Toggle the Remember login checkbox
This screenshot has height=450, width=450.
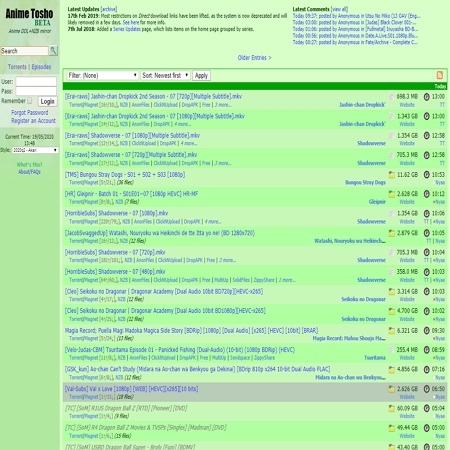coord(30,100)
